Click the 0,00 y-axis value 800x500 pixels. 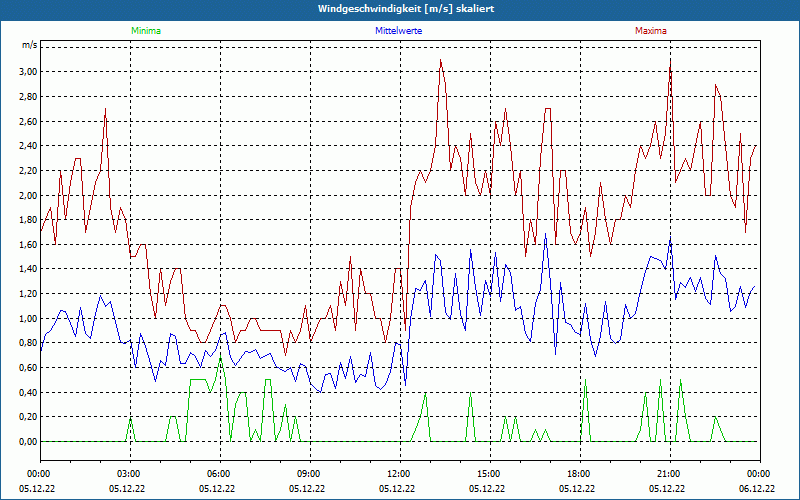point(29,442)
